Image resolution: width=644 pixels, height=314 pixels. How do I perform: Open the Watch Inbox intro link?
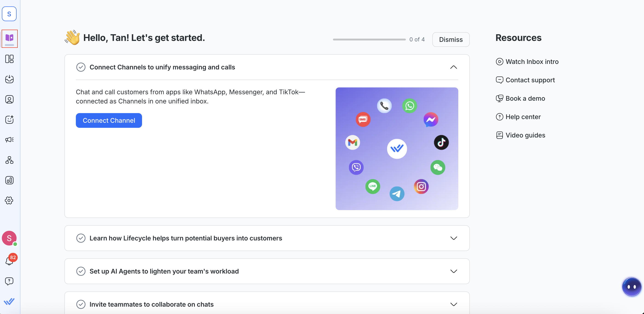click(x=532, y=62)
